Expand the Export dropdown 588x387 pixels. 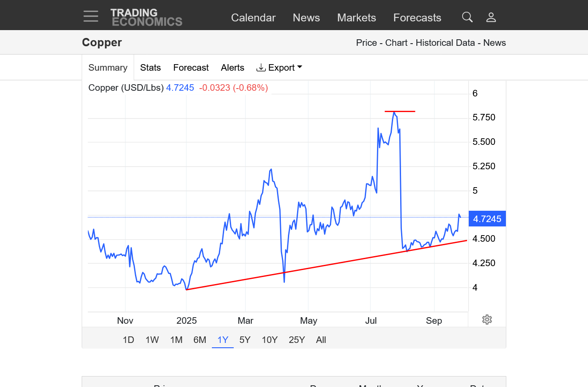[x=279, y=68]
